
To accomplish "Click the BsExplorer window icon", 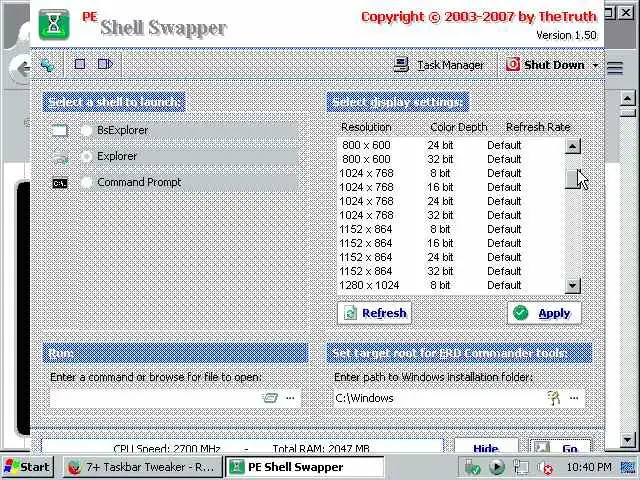I will click(60, 131).
